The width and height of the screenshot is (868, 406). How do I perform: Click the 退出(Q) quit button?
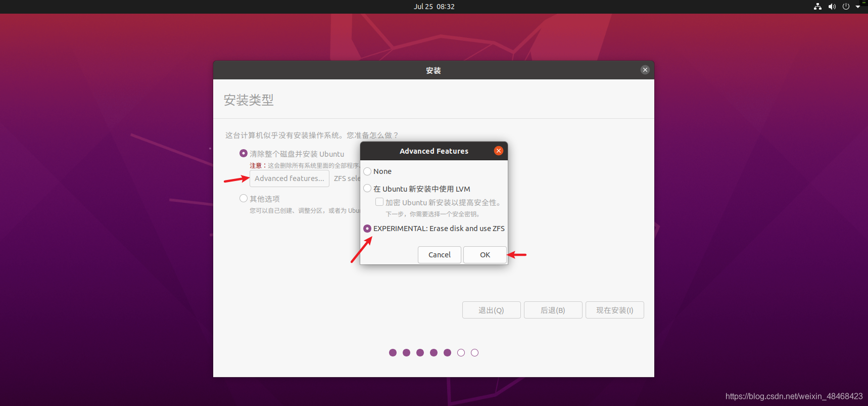(x=492, y=310)
